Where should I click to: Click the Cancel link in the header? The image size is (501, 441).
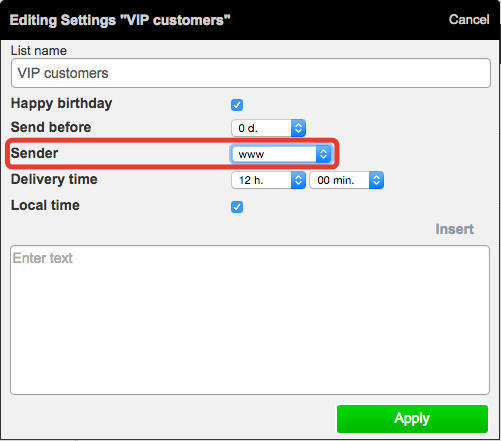[x=469, y=20]
